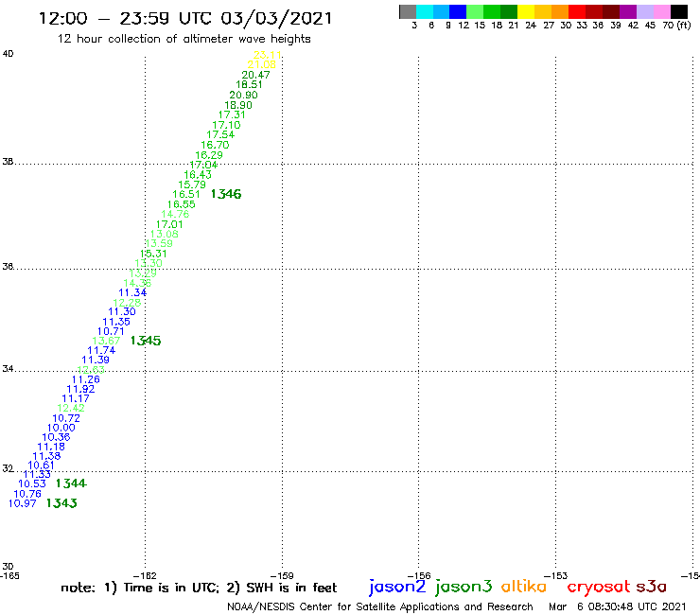This screenshot has width=700, height=615.
Task: Click the gray swatch in the color scale
Action: (x=408, y=11)
